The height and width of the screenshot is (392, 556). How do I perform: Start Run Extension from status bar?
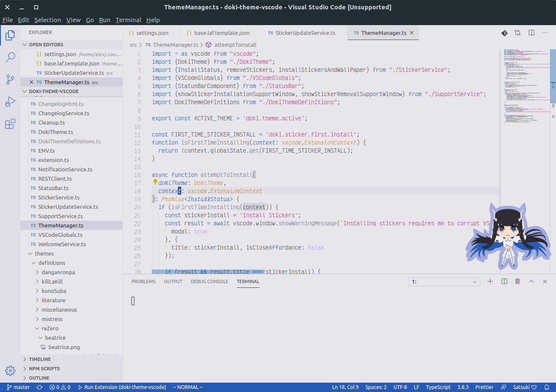pyautogui.click(x=122, y=387)
